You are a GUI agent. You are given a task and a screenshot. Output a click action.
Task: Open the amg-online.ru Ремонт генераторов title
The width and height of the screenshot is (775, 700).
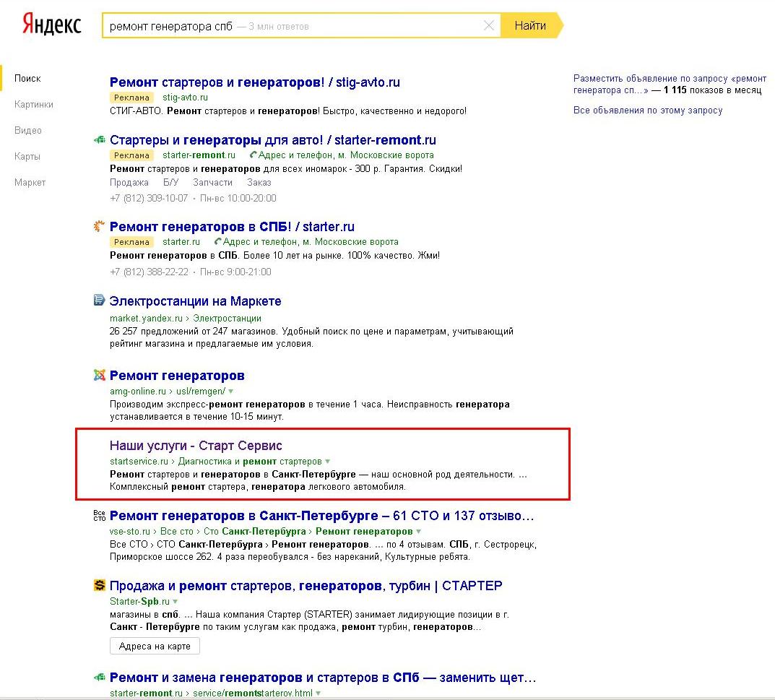pos(177,375)
